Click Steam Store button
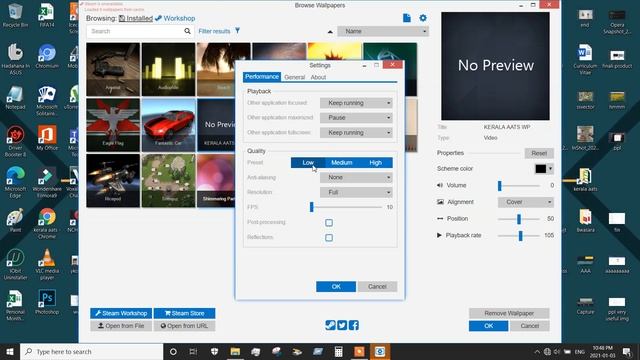Image resolution: width=640 pixels, height=360 pixels. 184,313
